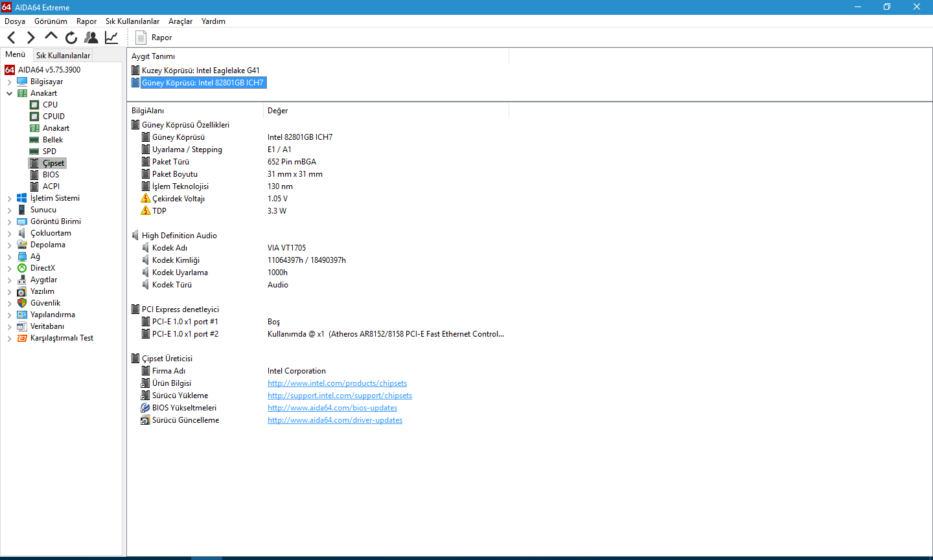933x560 pixels.
Task: Click the Depolama storage icon in the tree
Action: [22, 245]
